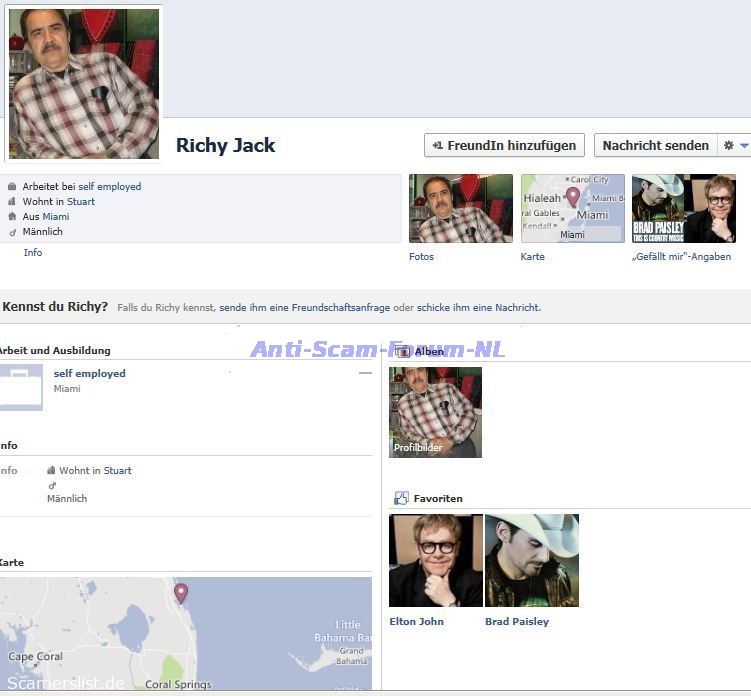The height and width of the screenshot is (696, 751).
Task: Open the Karte map thumbnail showing Miami
Action: tap(572, 208)
